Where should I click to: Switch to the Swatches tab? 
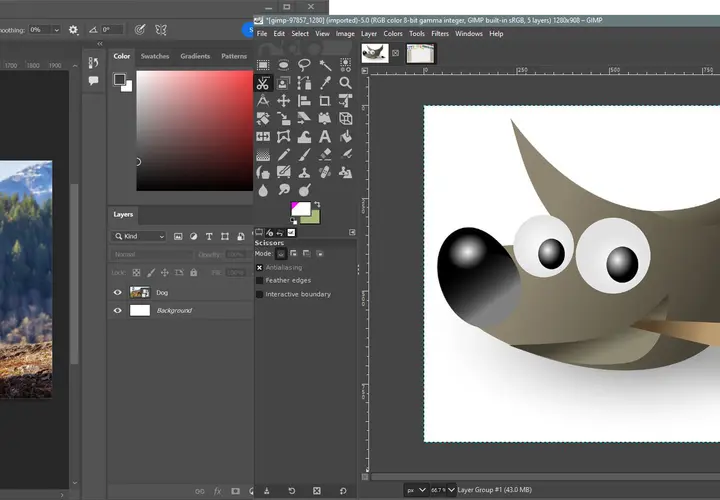(155, 56)
